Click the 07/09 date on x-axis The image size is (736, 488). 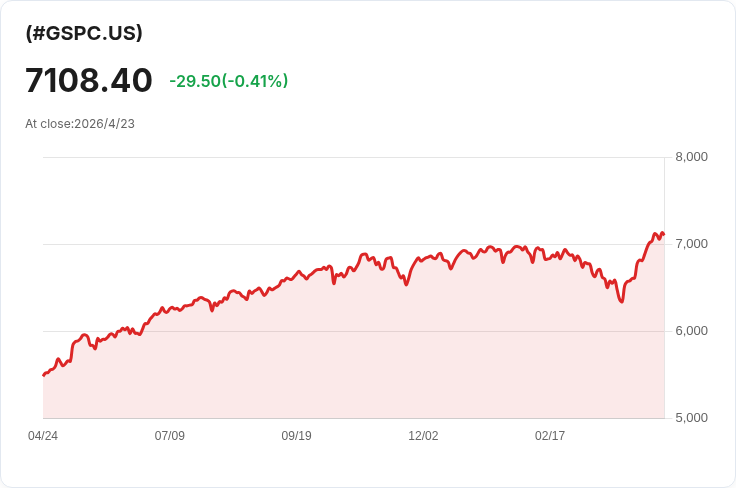tap(170, 436)
